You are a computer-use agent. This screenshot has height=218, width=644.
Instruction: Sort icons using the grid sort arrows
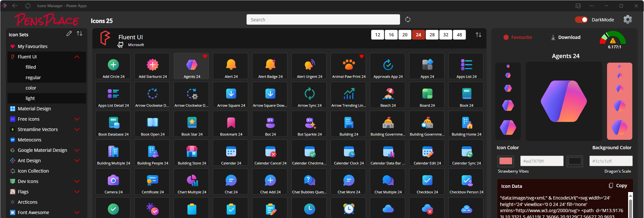(478, 35)
